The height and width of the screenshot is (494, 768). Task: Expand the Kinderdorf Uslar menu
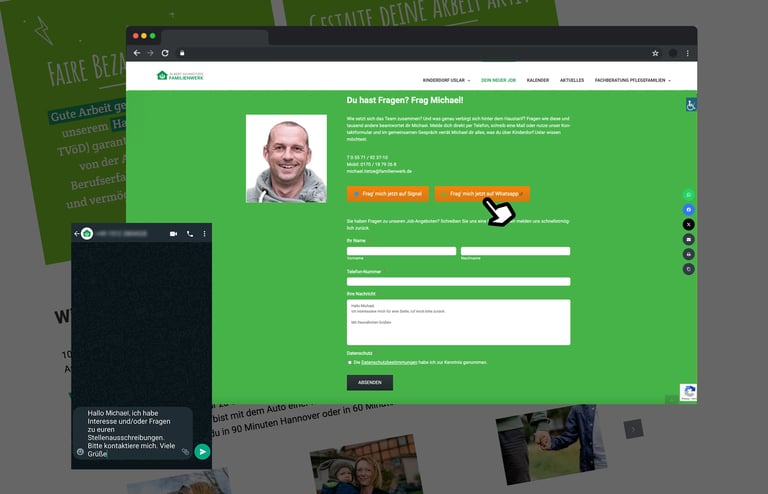446,80
